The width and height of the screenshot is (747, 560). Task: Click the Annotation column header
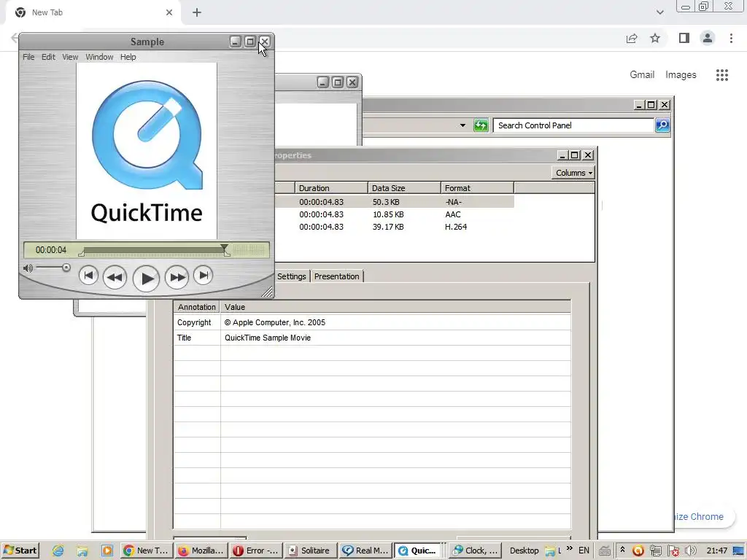point(197,307)
